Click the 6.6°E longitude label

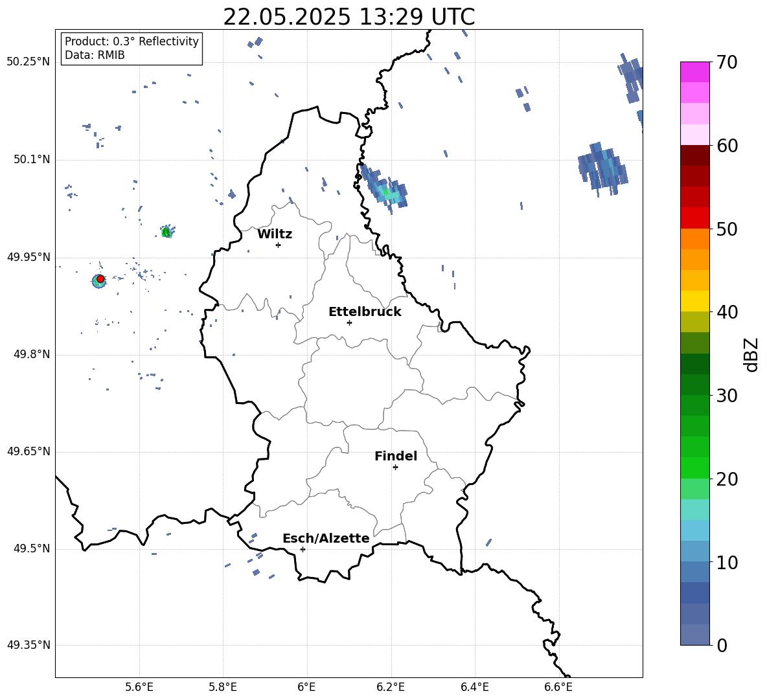(558, 687)
